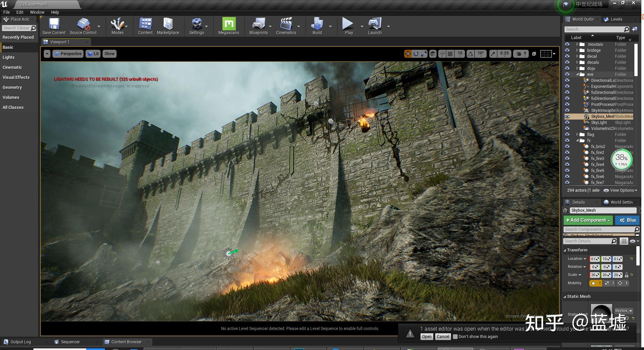Screen dimensions: 644x350
Task: Start Play in editor
Action: click(349, 26)
